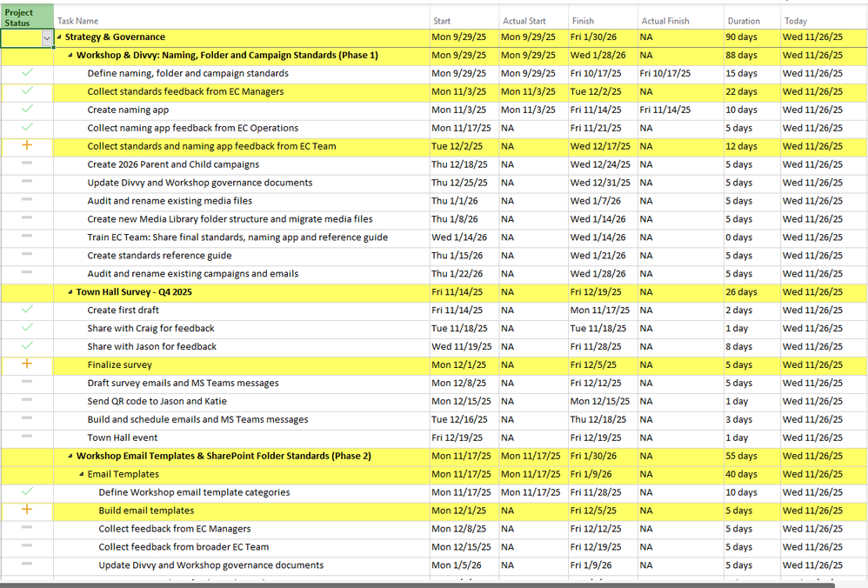
Task: Click plus status icon for Collect standards and naming app feedback
Action: (x=27, y=145)
